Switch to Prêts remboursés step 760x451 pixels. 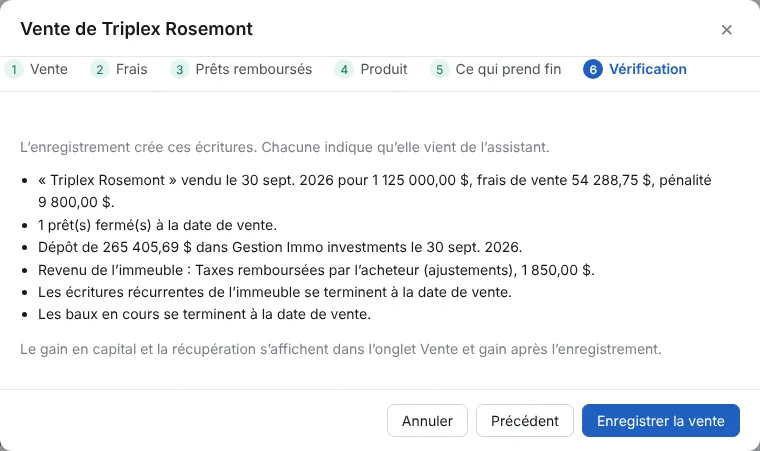point(241,69)
